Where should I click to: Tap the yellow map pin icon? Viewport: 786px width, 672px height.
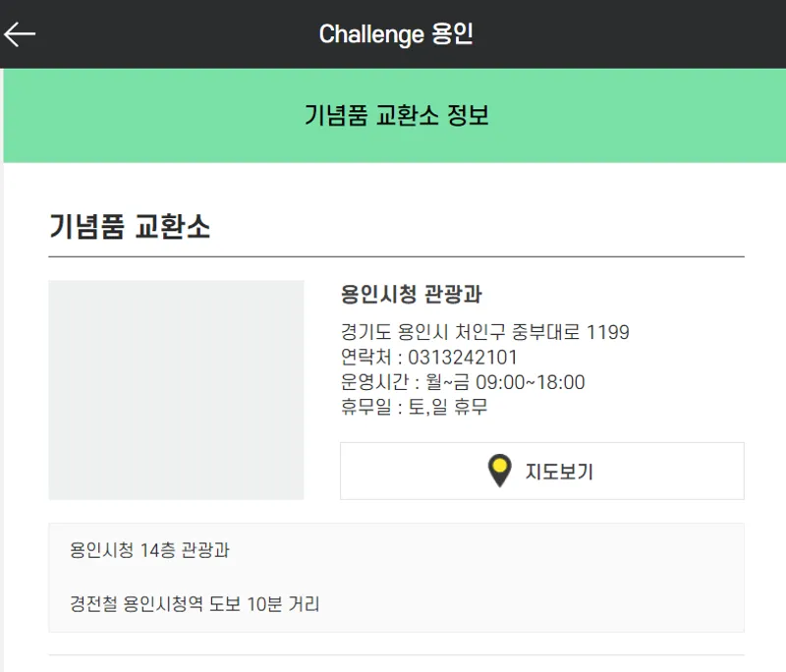click(x=499, y=471)
